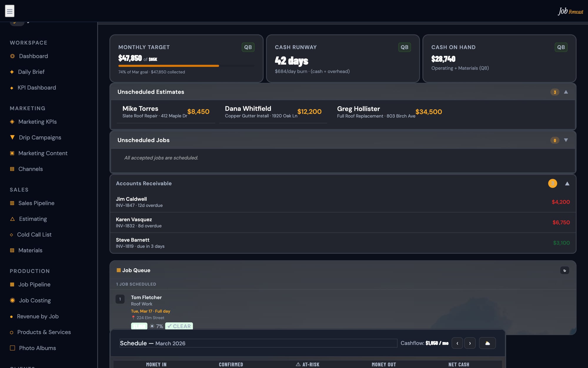Image resolution: width=588 pixels, height=368 pixels.
Task: Click the sun weather icon on Tom Fletcher's job
Action: coord(152,326)
